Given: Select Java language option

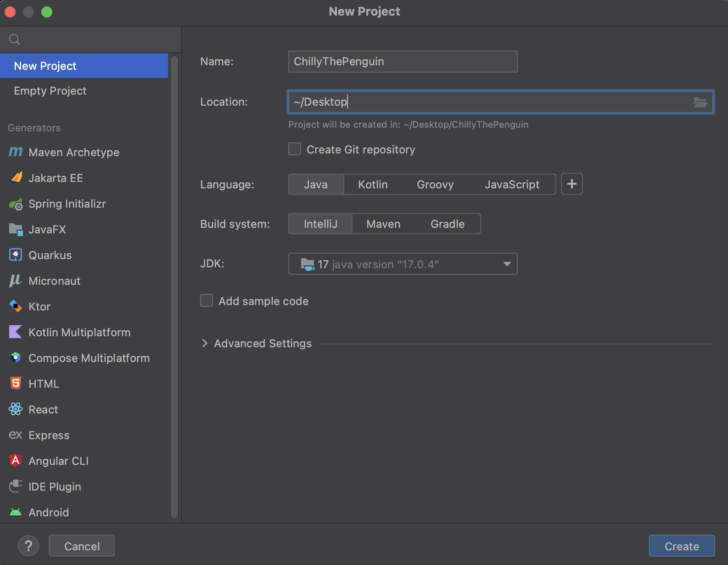Looking at the screenshot, I should [316, 184].
